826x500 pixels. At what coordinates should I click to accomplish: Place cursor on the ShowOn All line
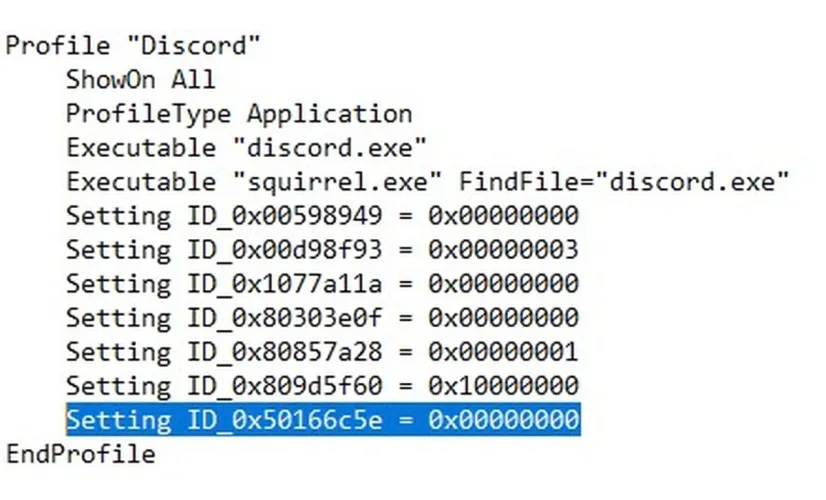click(x=140, y=80)
